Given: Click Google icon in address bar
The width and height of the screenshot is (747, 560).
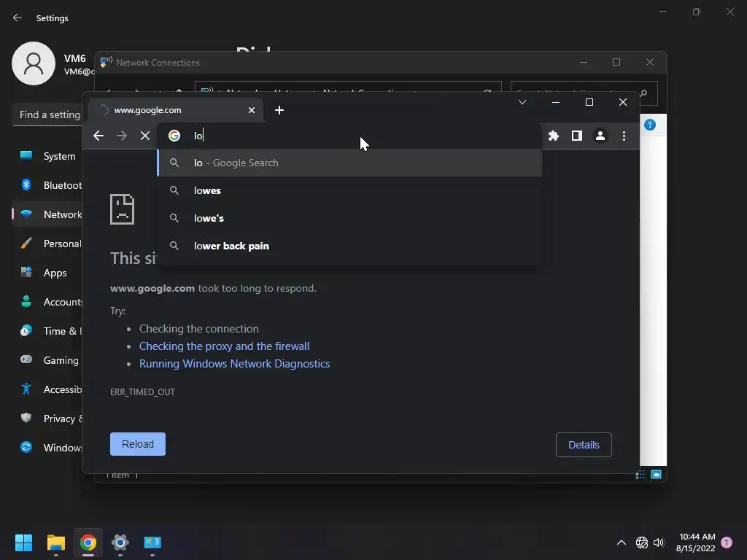Looking at the screenshot, I should [x=174, y=136].
